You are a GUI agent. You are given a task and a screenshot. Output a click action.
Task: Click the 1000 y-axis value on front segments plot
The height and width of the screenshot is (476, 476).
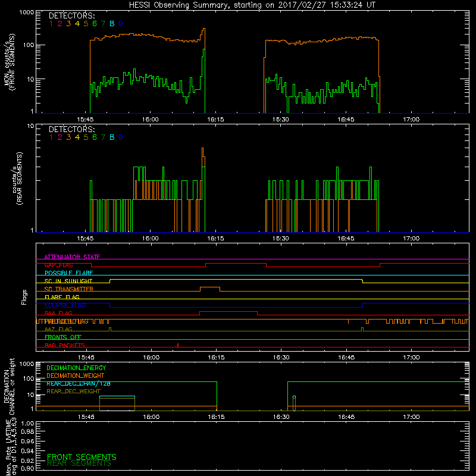point(27,12)
